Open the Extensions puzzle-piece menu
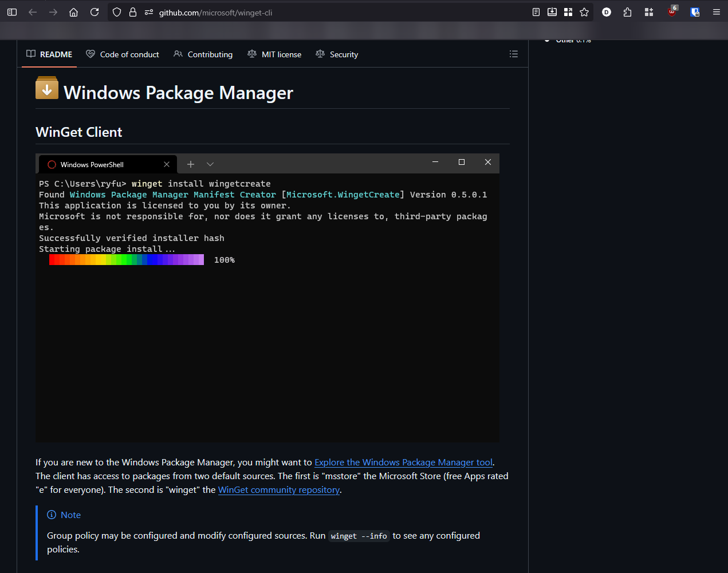Image resolution: width=728 pixels, height=573 pixels. [628, 12]
